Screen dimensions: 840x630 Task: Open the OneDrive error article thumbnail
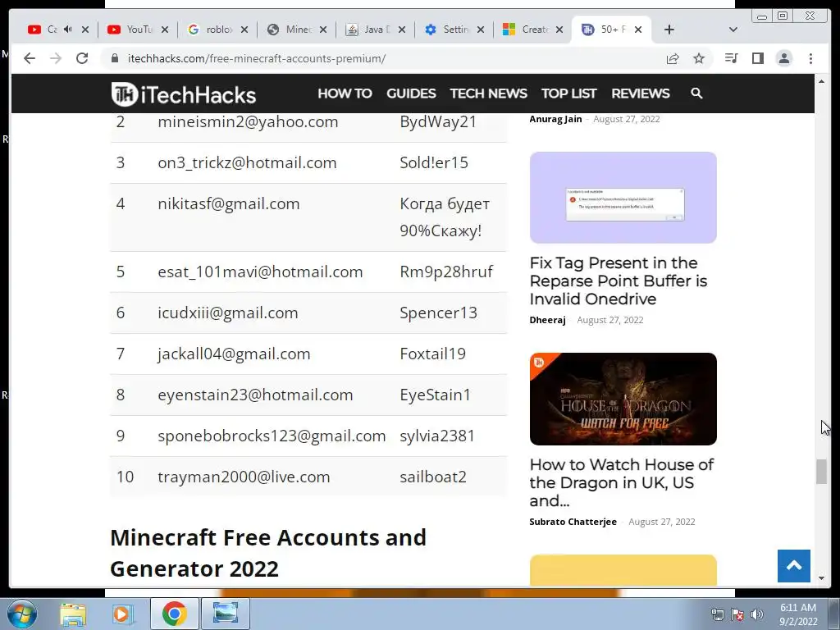pyautogui.click(x=623, y=198)
